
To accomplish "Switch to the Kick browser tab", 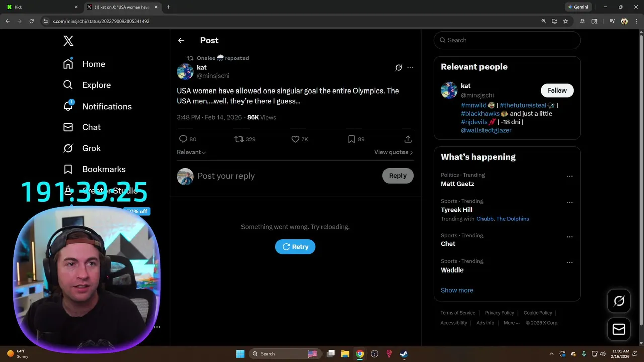I will coord(42,7).
